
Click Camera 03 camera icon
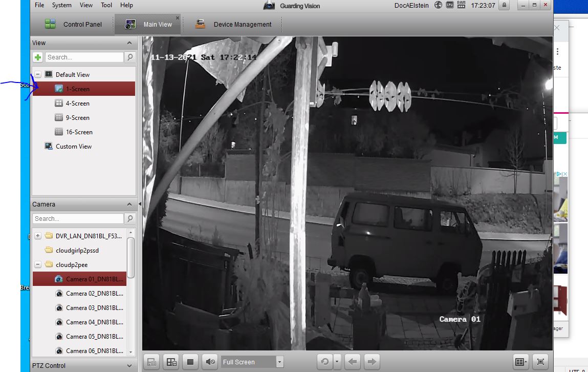pyautogui.click(x=59, y=308)
